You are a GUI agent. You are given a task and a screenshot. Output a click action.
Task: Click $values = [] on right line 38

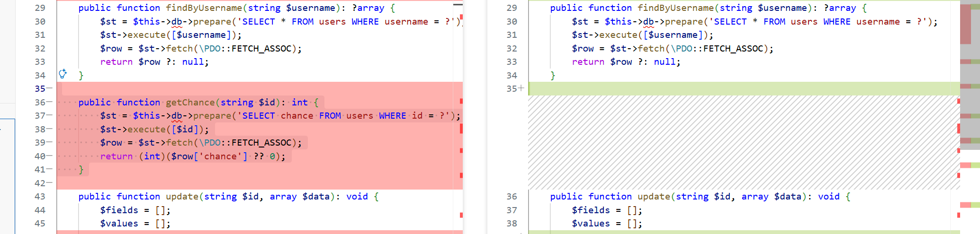607,224
